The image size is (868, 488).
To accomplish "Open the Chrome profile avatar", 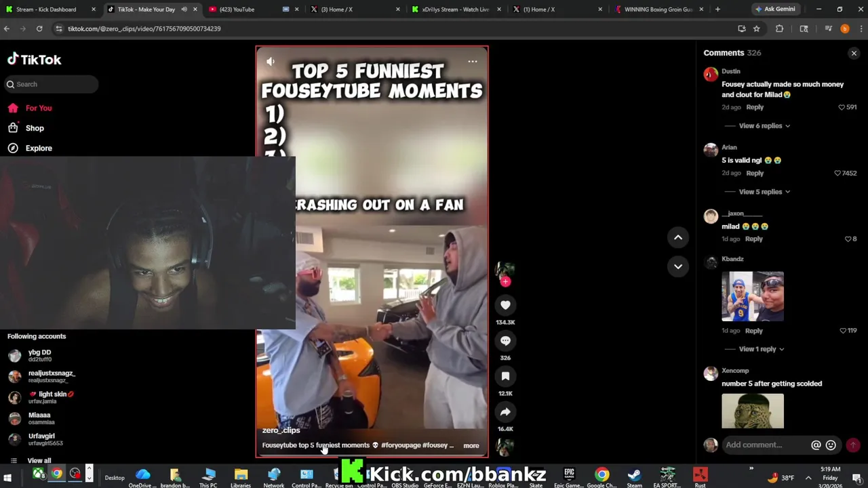I will click(x=844, y=28).
